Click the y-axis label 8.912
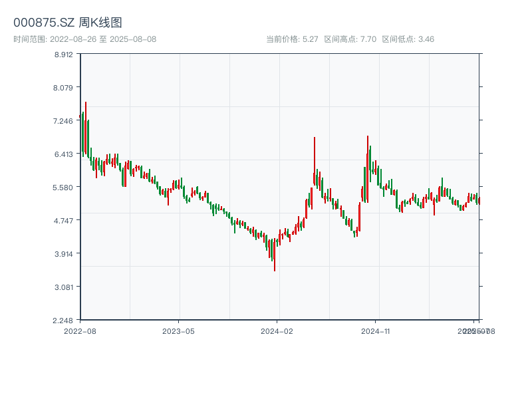This screenshot has height=399, width=532. [x=63, y=55]
